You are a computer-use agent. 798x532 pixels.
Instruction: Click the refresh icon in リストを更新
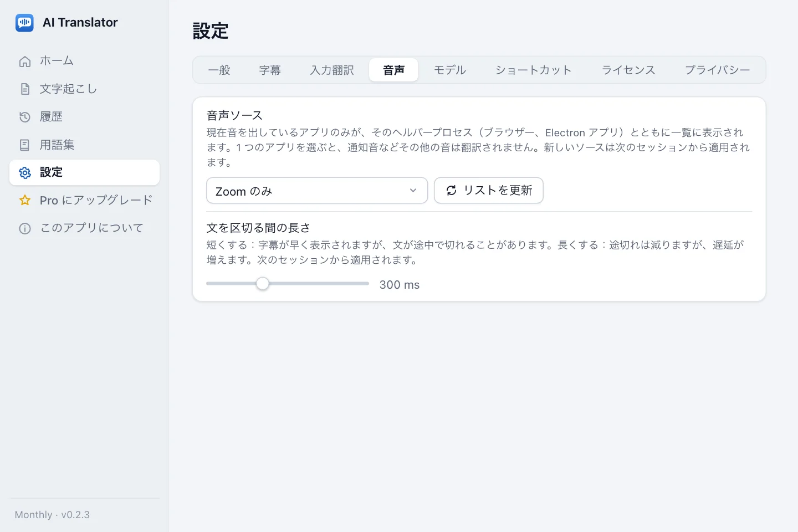[451, 191]
